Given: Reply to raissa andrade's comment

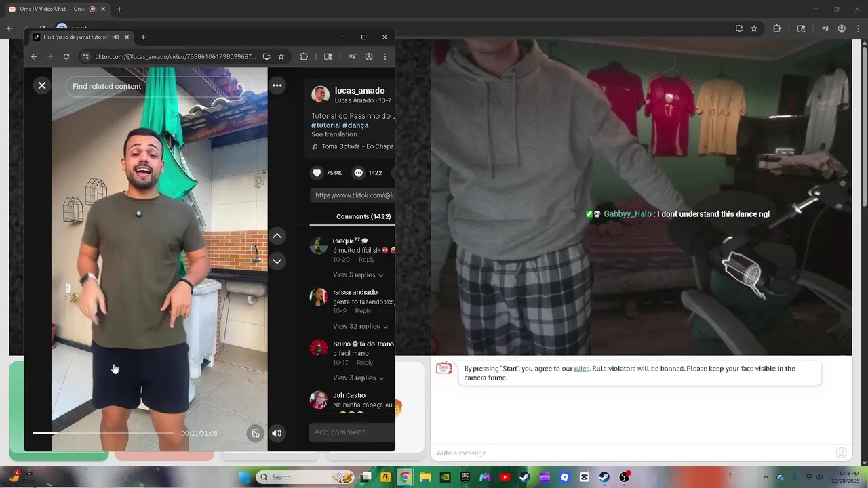Looking at the screenshot, I should tap(363, 311).
